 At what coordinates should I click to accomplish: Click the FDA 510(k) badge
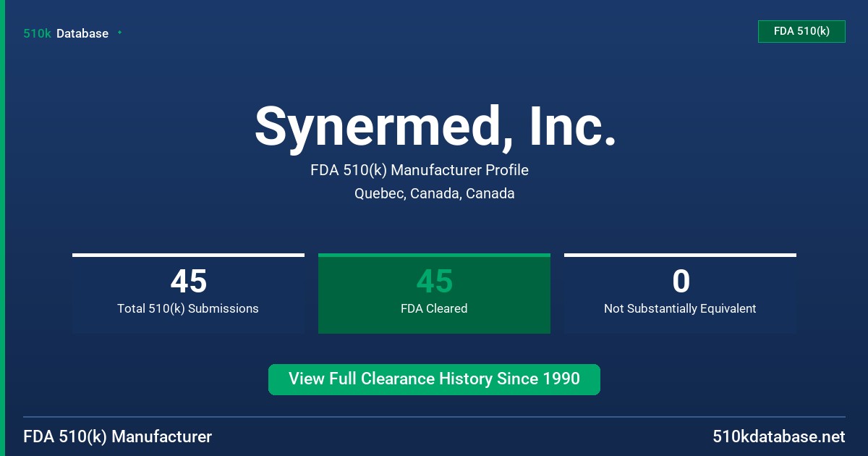(801, 31)
